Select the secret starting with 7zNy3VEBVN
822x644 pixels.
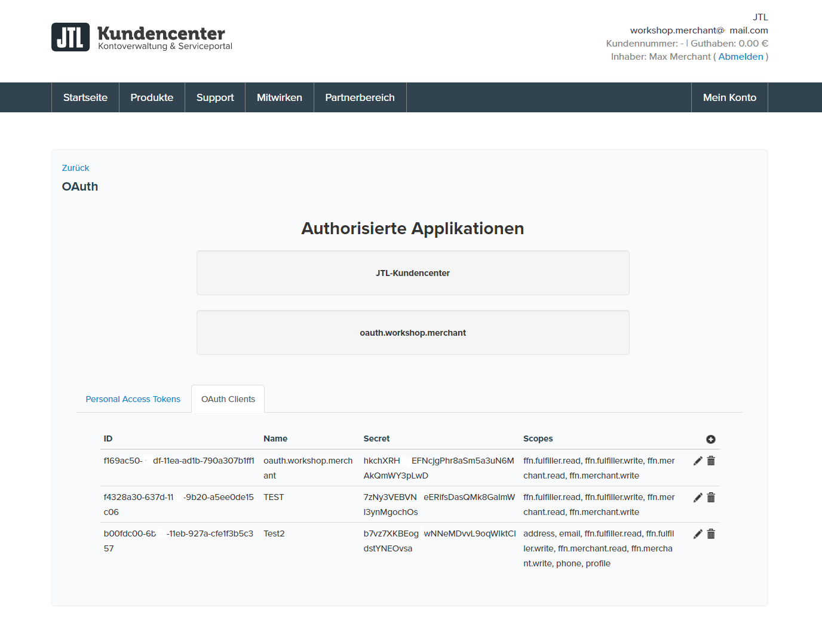click(439, 505)
